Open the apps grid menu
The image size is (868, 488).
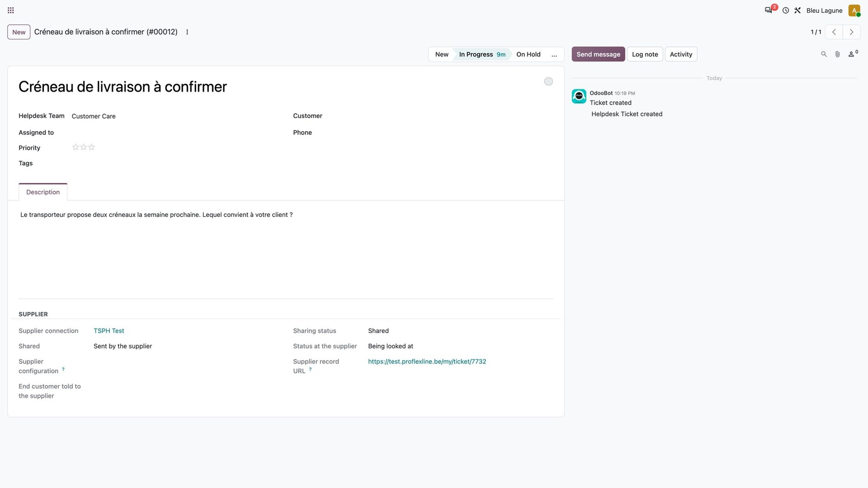click(11, 10)
